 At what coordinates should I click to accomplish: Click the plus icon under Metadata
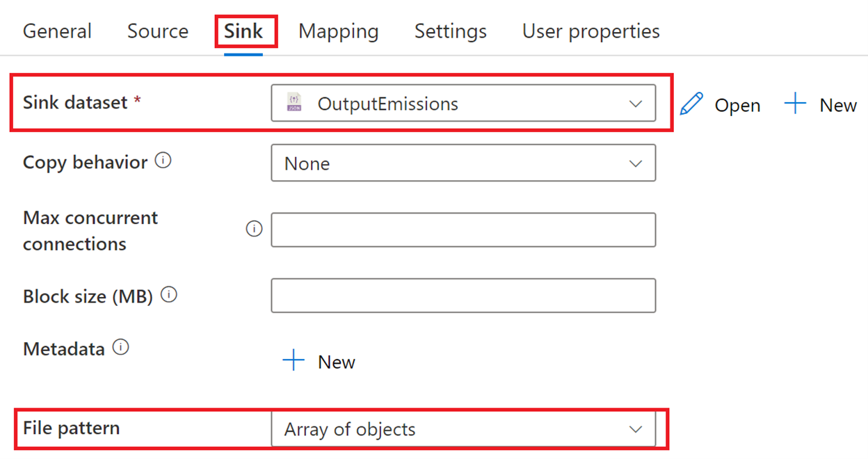point(294,361)
